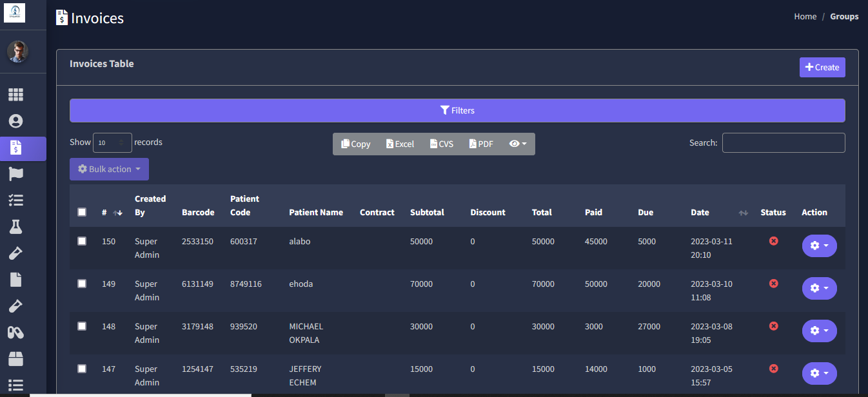Open the pills icon in sidebar

coord(15,332)
